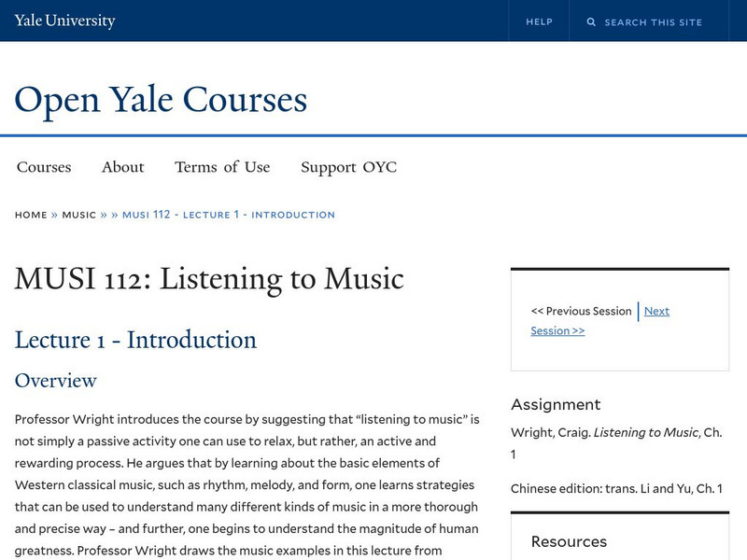Click the Home breadcrumb link
747x560 pixels.
(x=31, y=215)
